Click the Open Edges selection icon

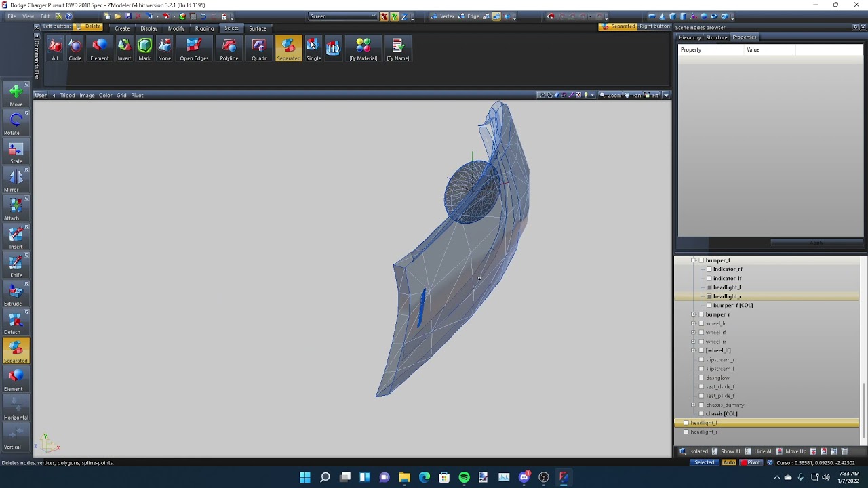tap(194, 49)
